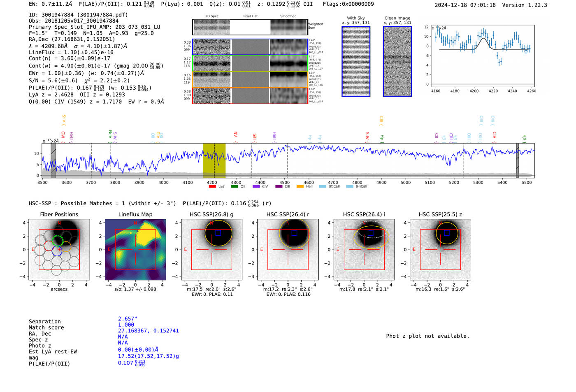Click the Weighted Sum 2D spectrum strip
The image size is (576, 392).
coord(250,27)
